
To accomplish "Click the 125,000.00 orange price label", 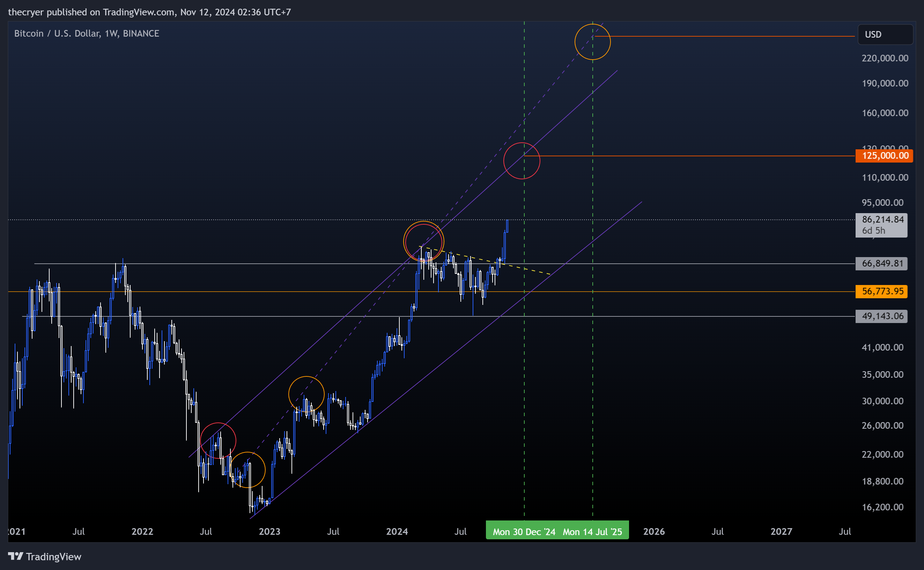I will (x=884, y=156).
